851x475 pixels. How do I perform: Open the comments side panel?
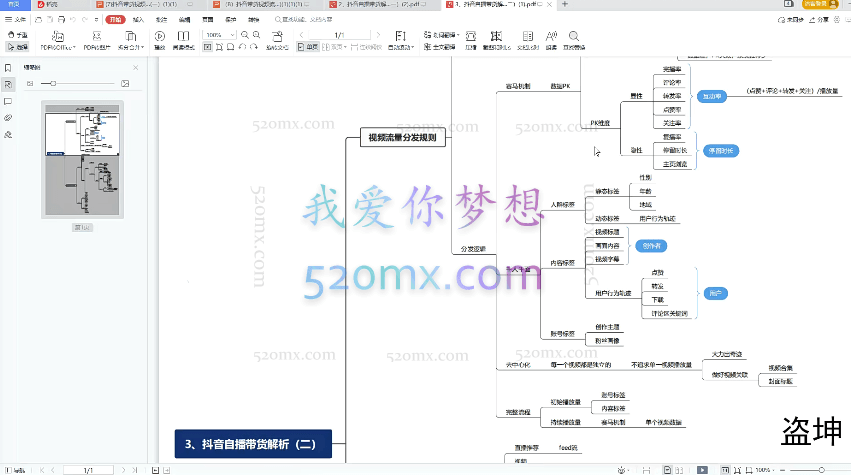pos(8,102)
